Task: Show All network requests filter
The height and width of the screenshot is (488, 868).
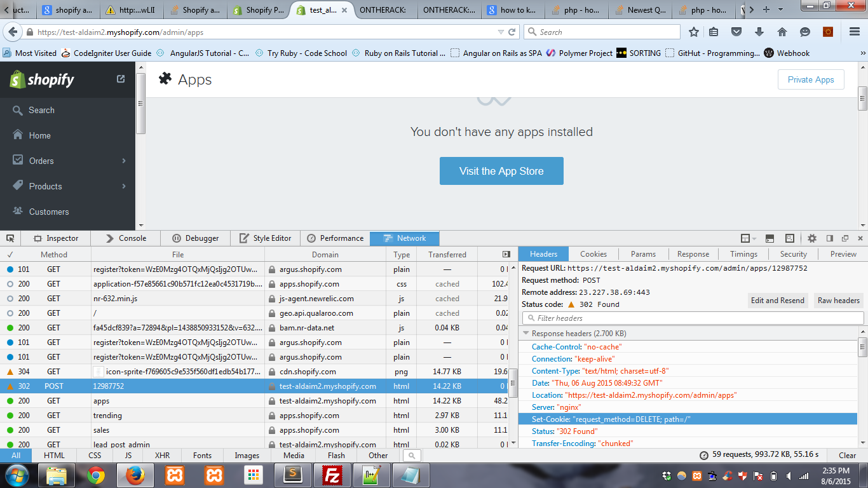Action: pyautogui.click(x=16, y=456)
